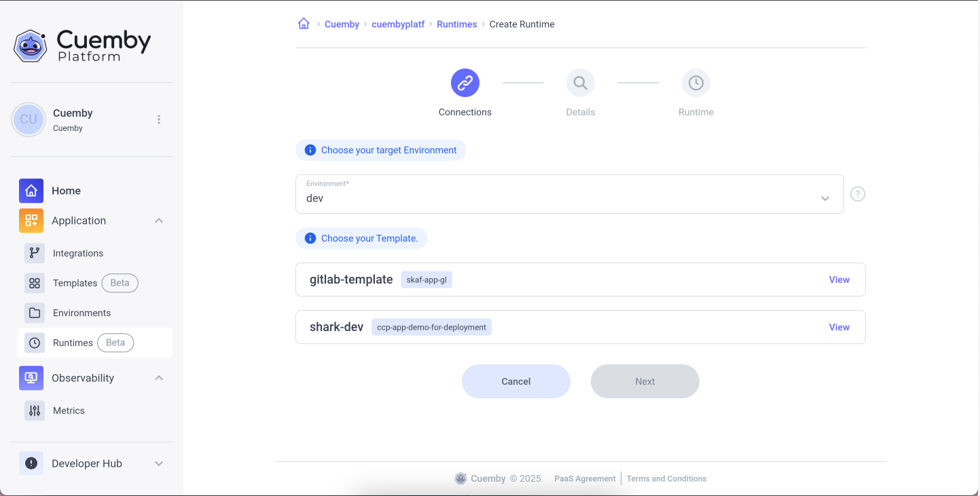View the gitlab-template details
The height and width of the screenshot is (496, 980).
(839, 280)
